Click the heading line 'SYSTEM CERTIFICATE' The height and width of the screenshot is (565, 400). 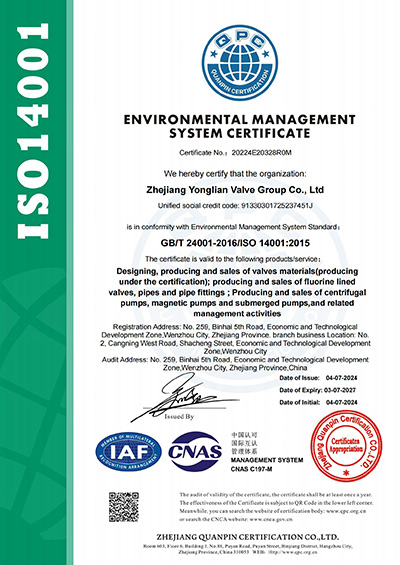tap(240, 133)
